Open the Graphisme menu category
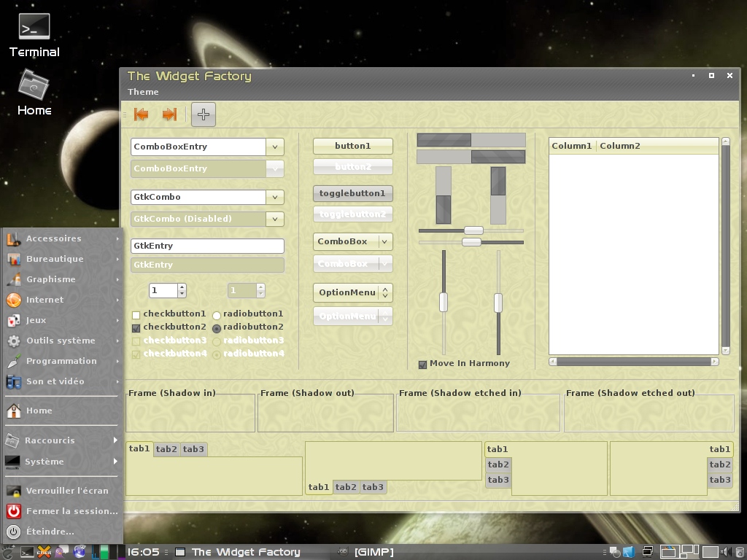Image resolution: width=747 pixels, height=560 pixels. click(62, 279)
